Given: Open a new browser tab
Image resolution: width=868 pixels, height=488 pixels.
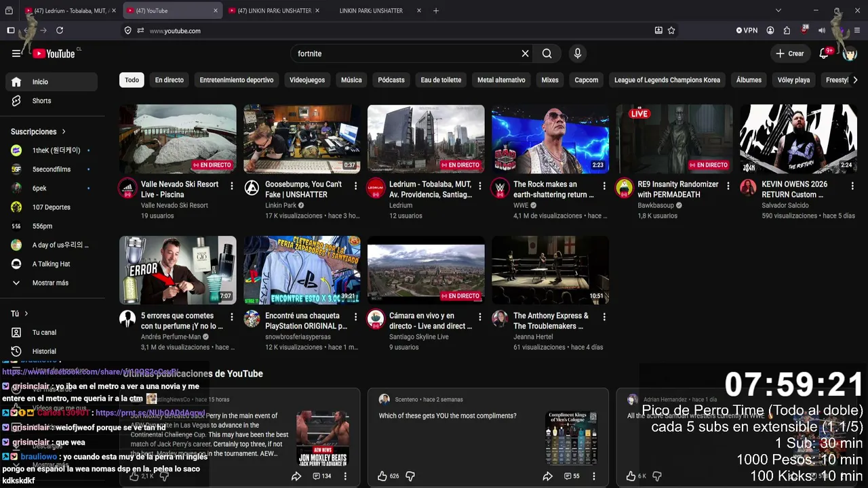Looking at the screenshot, I should click(436, 11).
